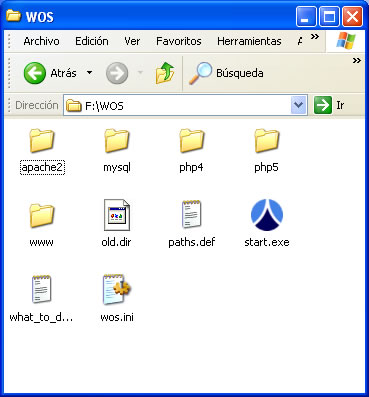Open the Herramientas menu
The image size is (369, 397).
249,41
